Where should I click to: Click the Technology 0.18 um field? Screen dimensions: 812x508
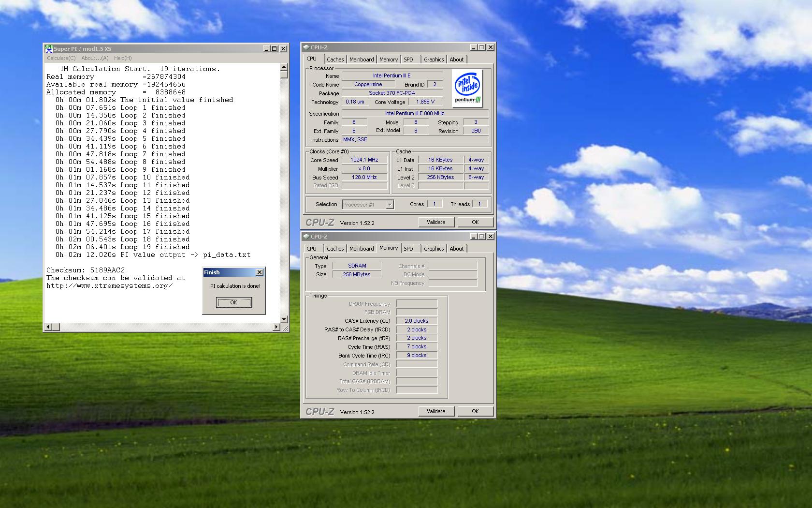355,102
